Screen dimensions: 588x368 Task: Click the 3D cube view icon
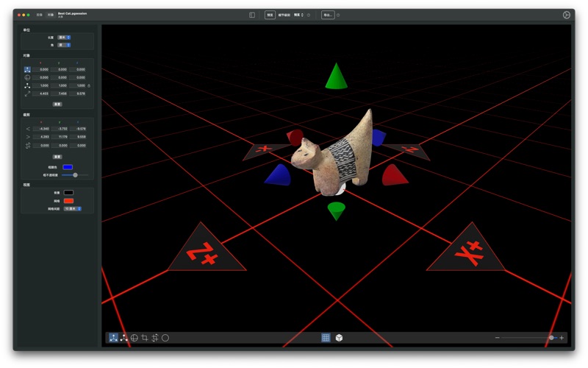tap(339, 338)
